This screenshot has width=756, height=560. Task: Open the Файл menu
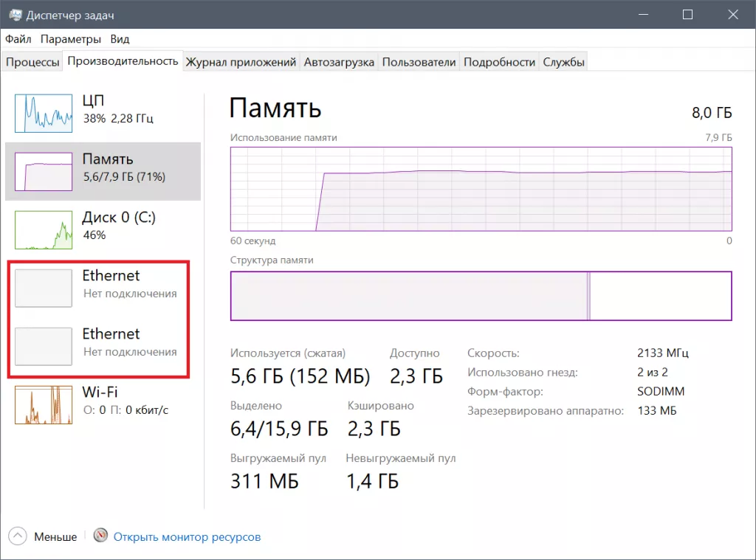(x=17, y=39)
